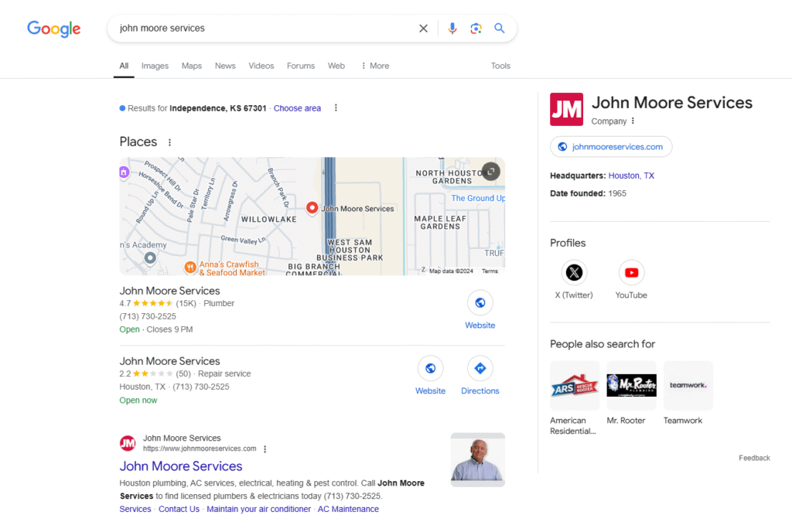Open the AC Maintenance sitelink
The image size is (792, 532).
point(348,510)
